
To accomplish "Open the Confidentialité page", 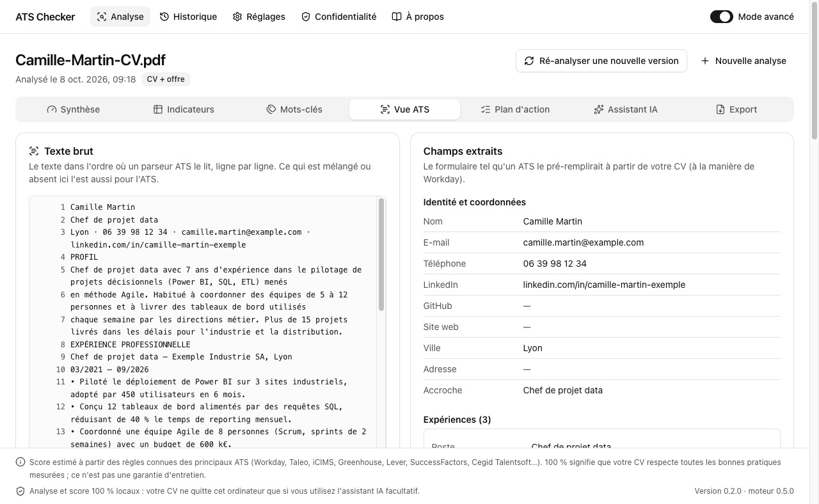I will (x=338, y=17).
